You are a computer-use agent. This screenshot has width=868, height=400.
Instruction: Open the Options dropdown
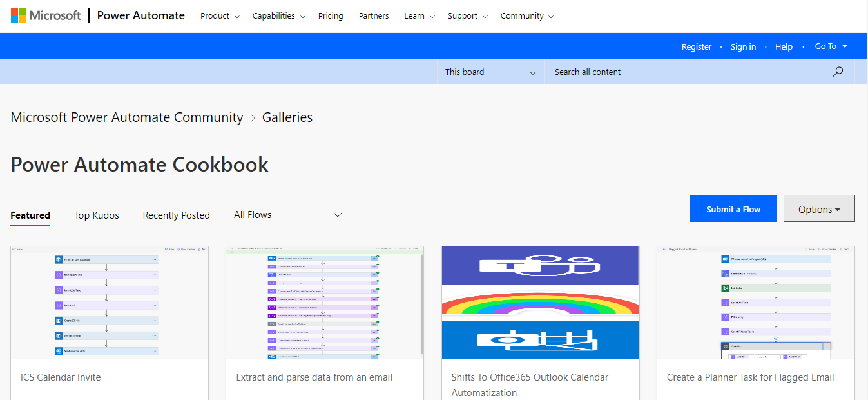click(x=818, y=208)
